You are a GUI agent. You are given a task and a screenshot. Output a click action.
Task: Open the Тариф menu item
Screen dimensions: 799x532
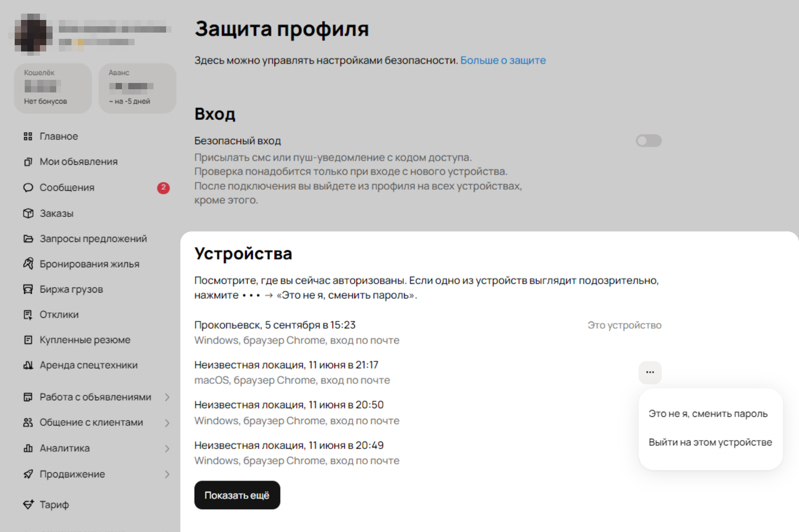click(54, 505)
